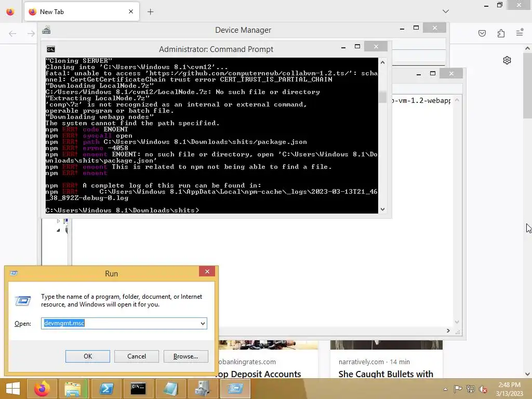
Task: Click the Action Center flag icon
Action: click(x=458, y=389)
